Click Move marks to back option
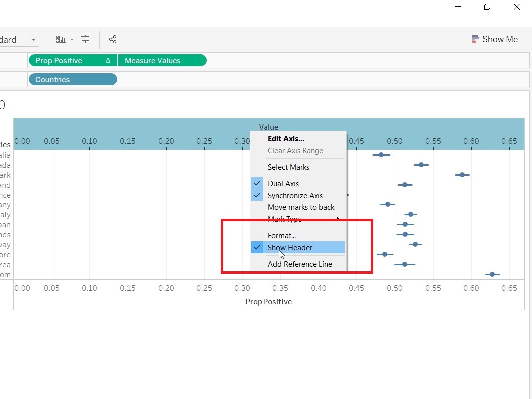The image size is (532, 399). [x=301, y=207]
